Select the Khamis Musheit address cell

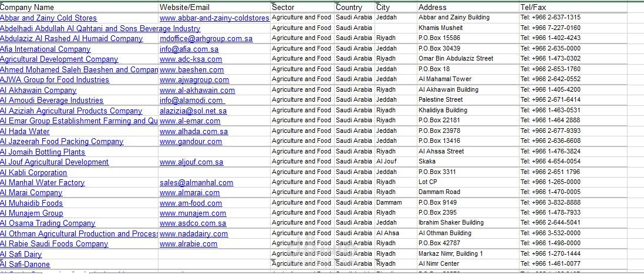(x=468, y=28)
